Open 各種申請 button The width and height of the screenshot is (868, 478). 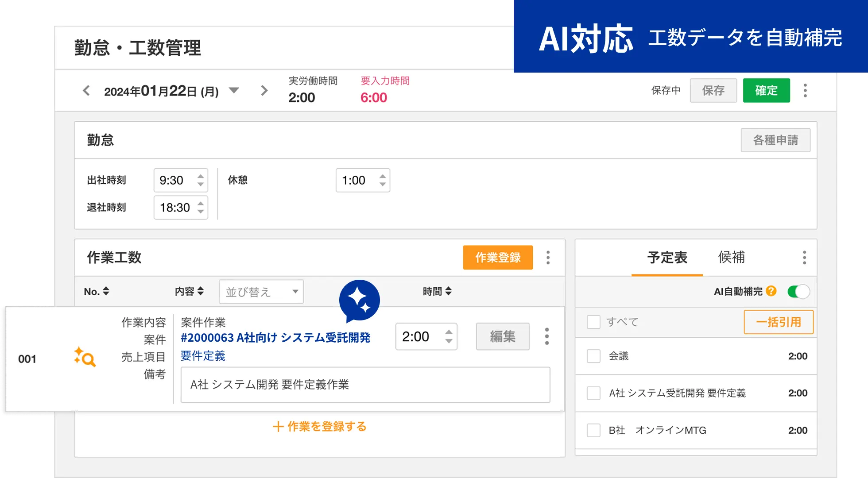click(x=775, y=140)
